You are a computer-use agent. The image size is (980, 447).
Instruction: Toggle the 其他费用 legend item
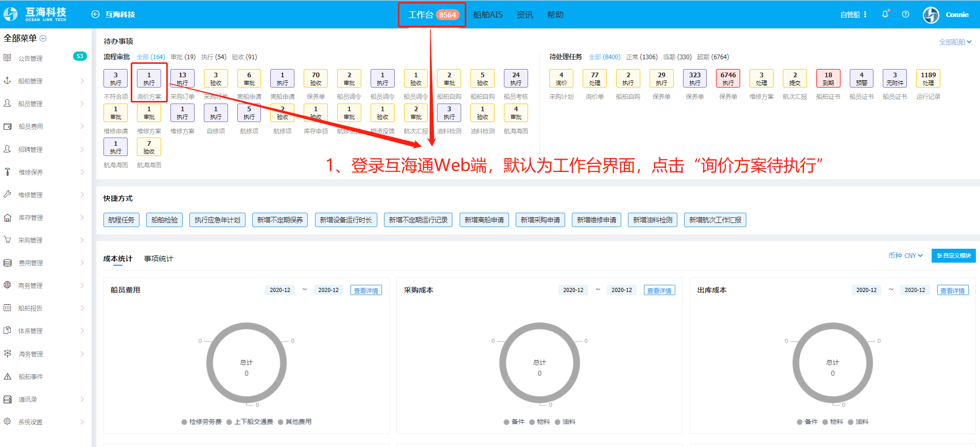294,422
